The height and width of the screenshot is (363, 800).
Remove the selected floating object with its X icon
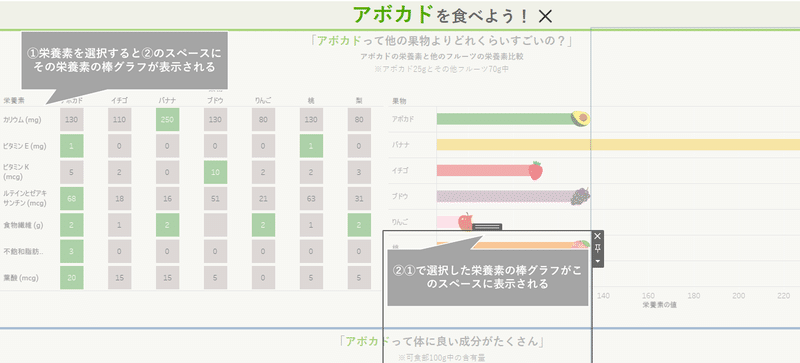(x=598, y=236)
